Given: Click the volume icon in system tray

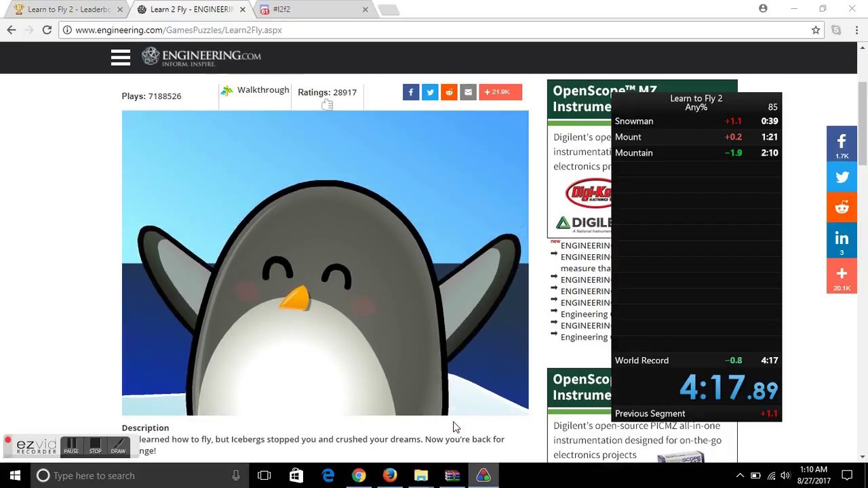Looking at the screenshot, I should [x=785, y=476].
